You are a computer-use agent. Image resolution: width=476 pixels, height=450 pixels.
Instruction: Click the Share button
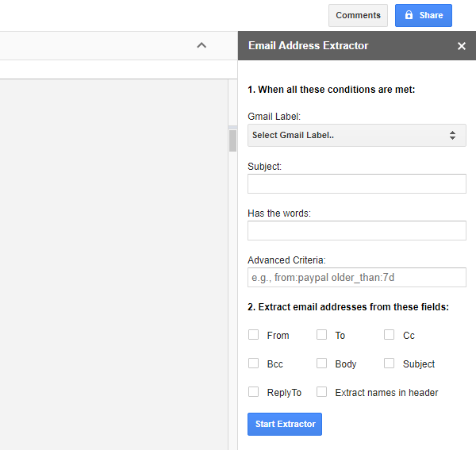pos(424,15)
